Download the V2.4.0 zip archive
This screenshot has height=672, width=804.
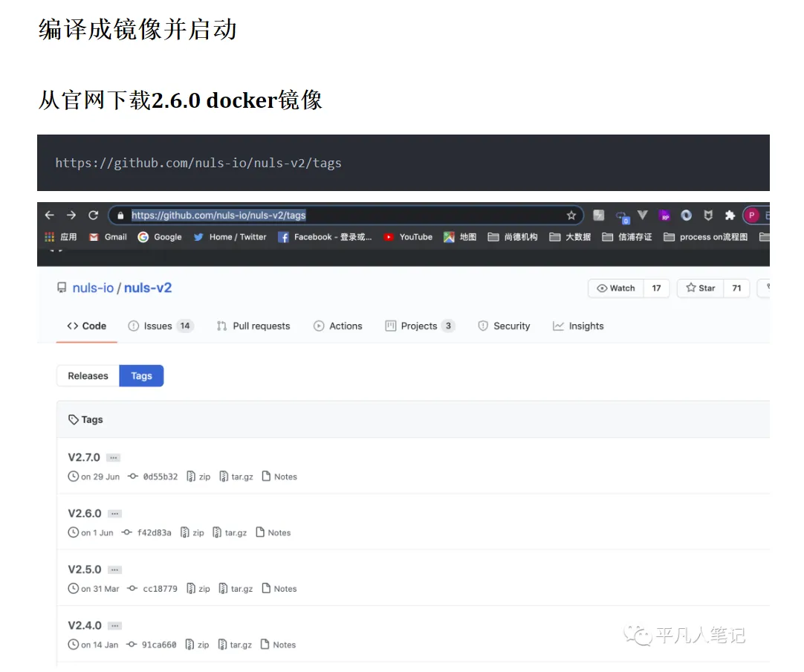click(x=198, y=644)
